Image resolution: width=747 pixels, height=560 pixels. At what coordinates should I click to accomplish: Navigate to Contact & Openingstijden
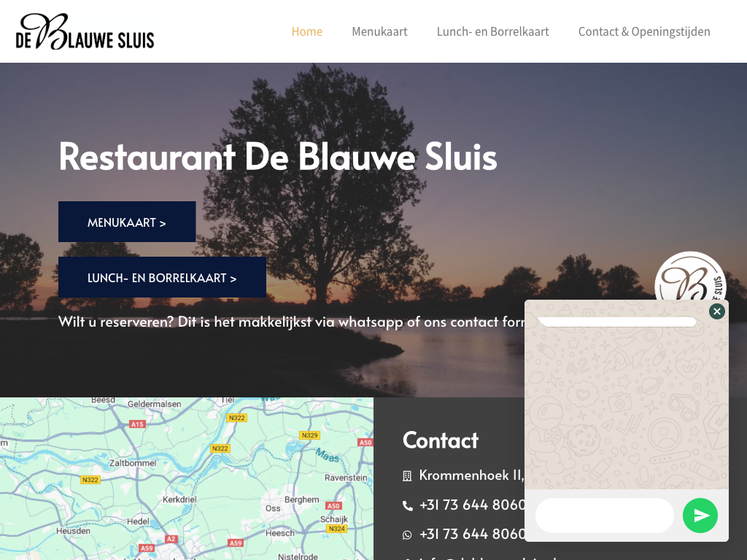click(x=643, y=31)
